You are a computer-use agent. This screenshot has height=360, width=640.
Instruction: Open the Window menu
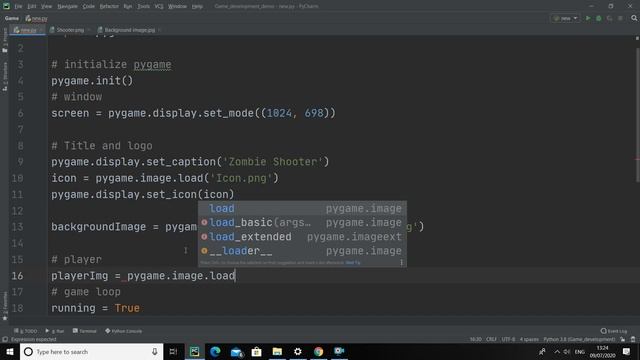coord(177,7)
